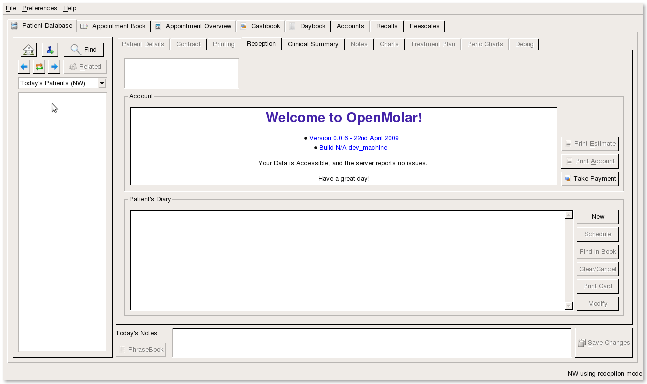
Task: Click the Save Changes button
Action: point(604,343)
